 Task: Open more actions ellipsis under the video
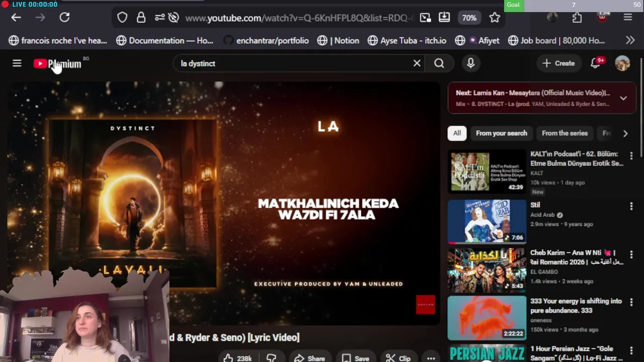[431, 358]
